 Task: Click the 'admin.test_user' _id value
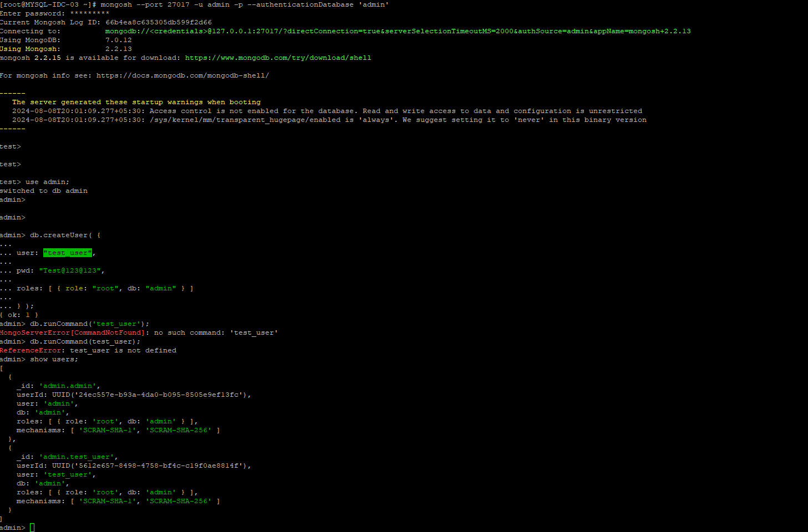[x=77, y=457]
